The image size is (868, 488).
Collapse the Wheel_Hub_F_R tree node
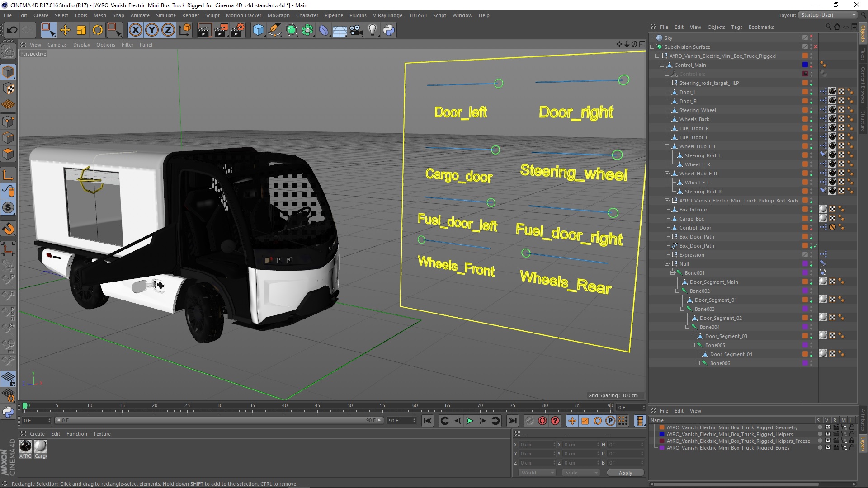coord(667,174)
